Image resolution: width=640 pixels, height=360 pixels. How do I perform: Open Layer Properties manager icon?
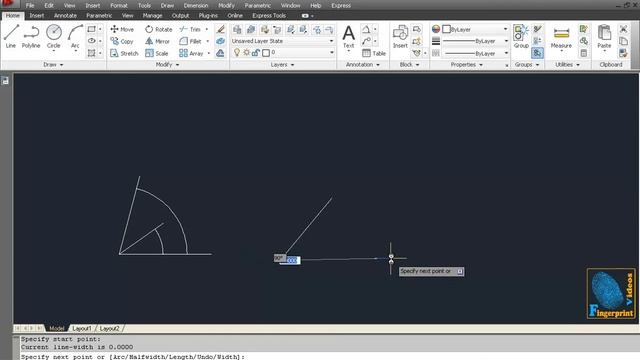[237, 29]
